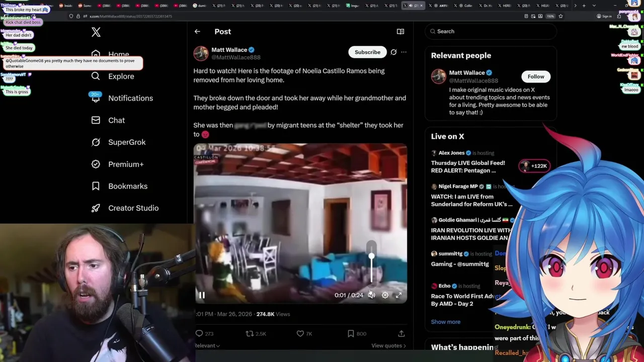Open the post's more options menu
The height and width of the screenshot is (362, 644).
404,52
